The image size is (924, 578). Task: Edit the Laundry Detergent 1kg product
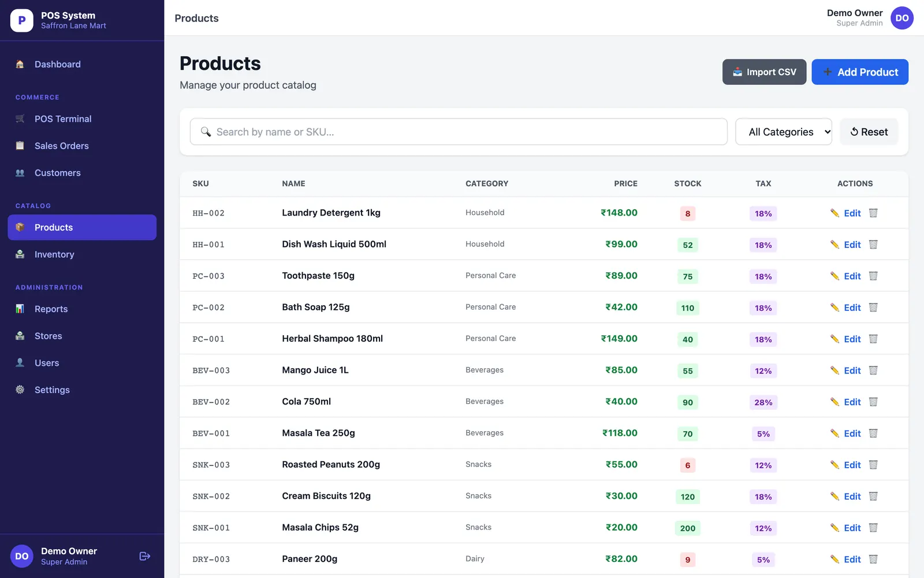(x=846, y=213)
